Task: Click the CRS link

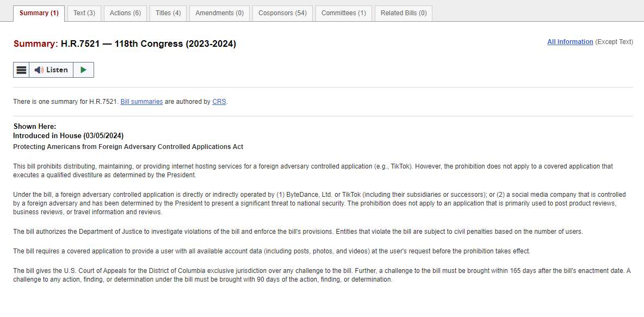Action: tap(219, 102)
